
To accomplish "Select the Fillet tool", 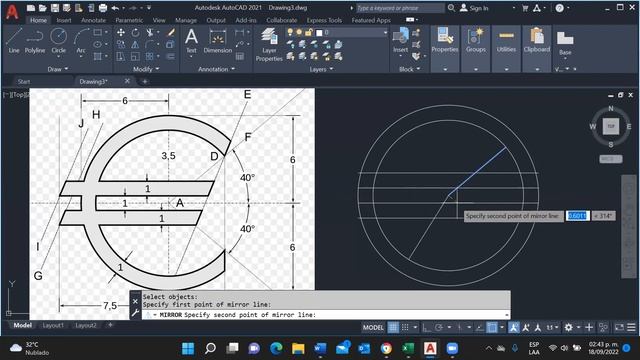I will [x=150, y=44].
